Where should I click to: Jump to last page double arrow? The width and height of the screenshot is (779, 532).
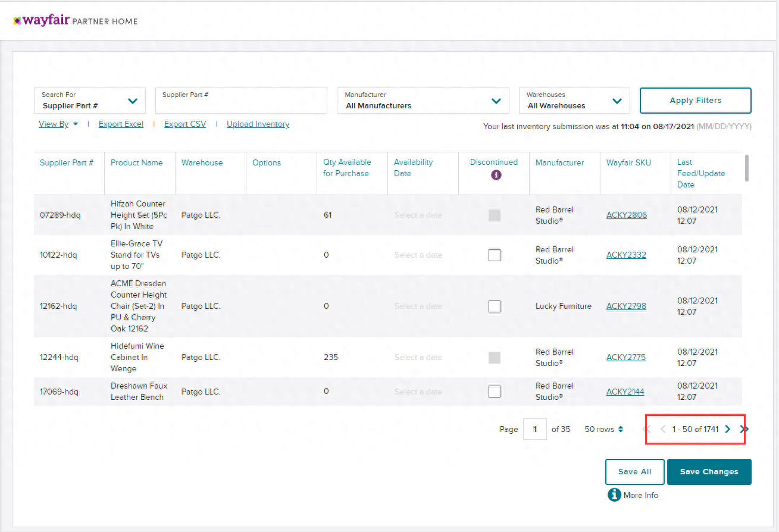pos(744,429)
